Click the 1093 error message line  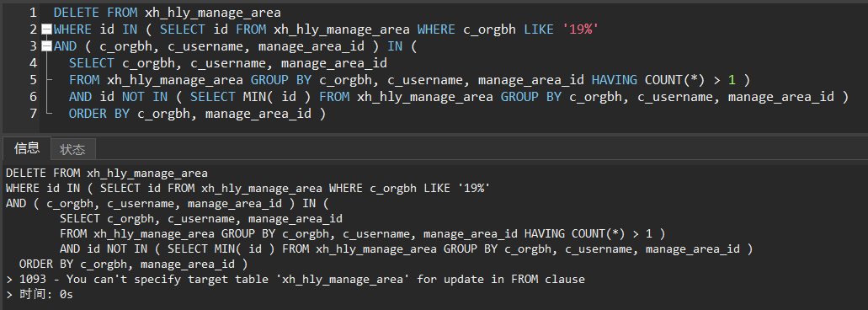click(x=296, y=279)
